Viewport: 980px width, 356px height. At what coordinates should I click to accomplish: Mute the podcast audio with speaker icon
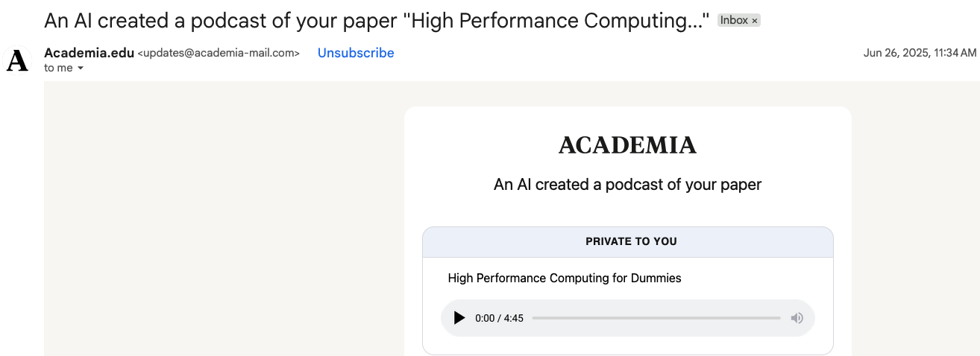coord(797,318)
